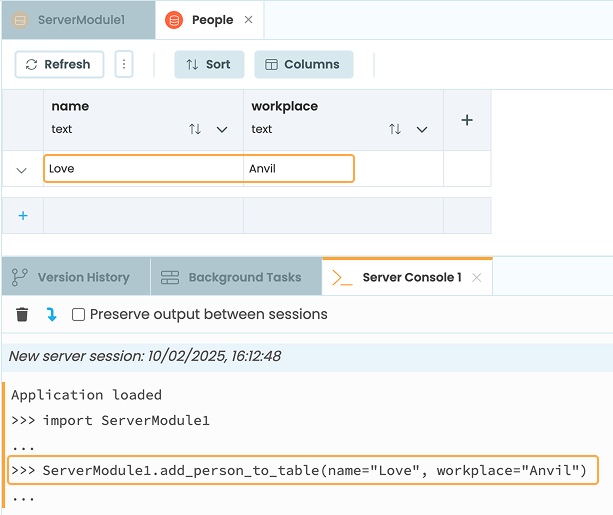613x515 pixels.
Task: Close the People tab
Action: pos(249,20)
